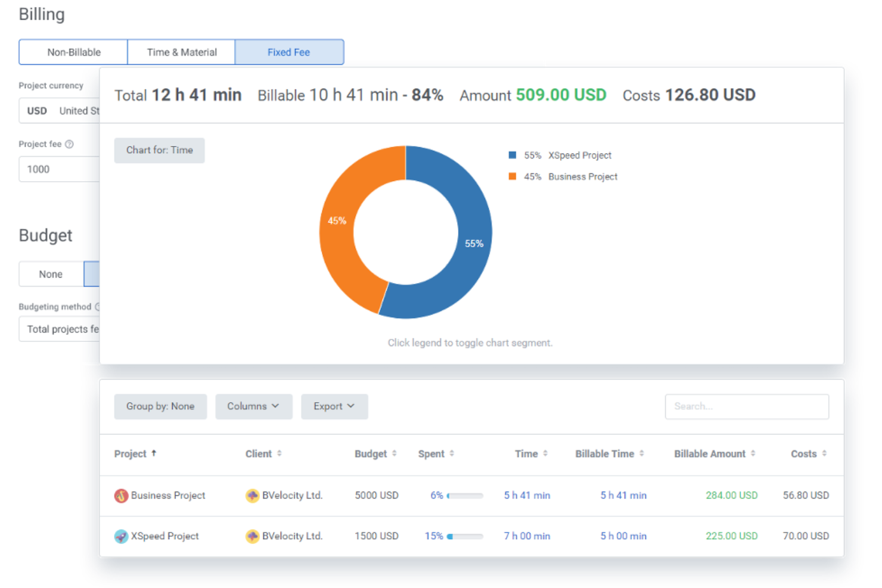882x588 pixels.
Task: Click the XSpeed Project spent progress bar
Action: pos(465,536)
